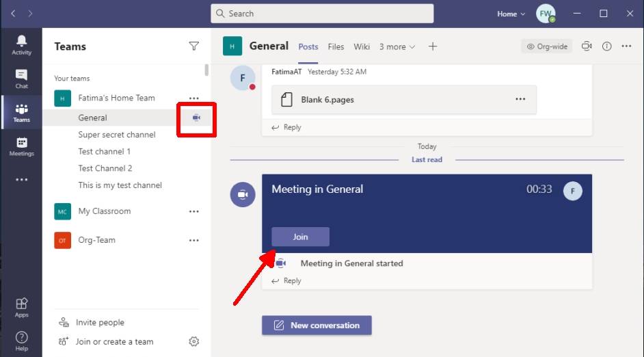644x357 pixels.
Task: Go forward with the navigation arrow
Action: (x=30, y=14)
